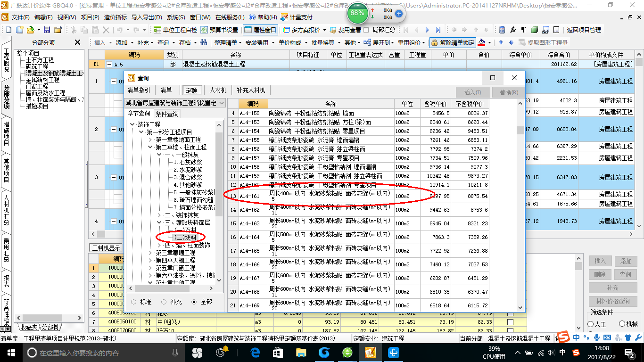Switch to the 人材机 tab in query dialog
Image resolution: width=644 pixels, height=362 pixels.
pos(218,90)
